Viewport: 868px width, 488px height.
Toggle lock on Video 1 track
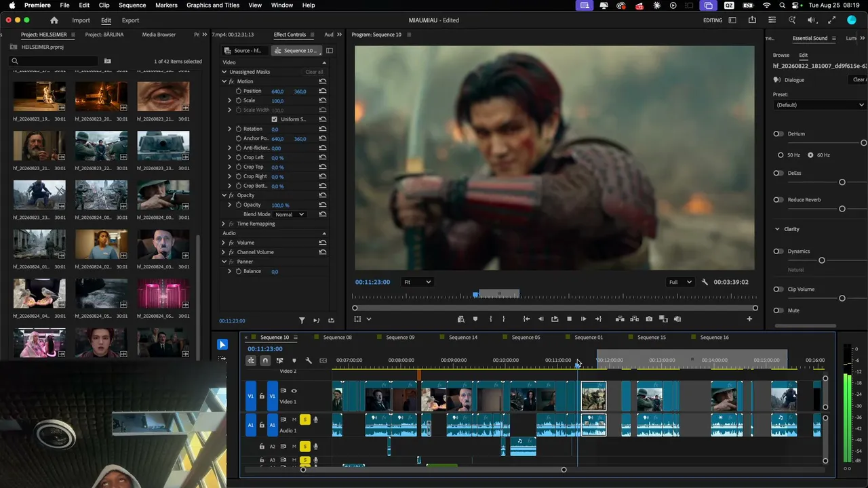pos(262,396)
